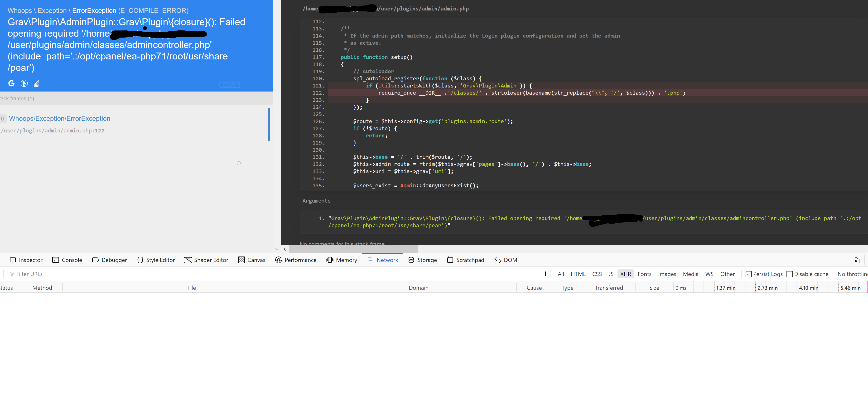The image size is (868, 397).
Task: Uncheck the Persist Logs checkbox
Action: (x=749, y=274)
